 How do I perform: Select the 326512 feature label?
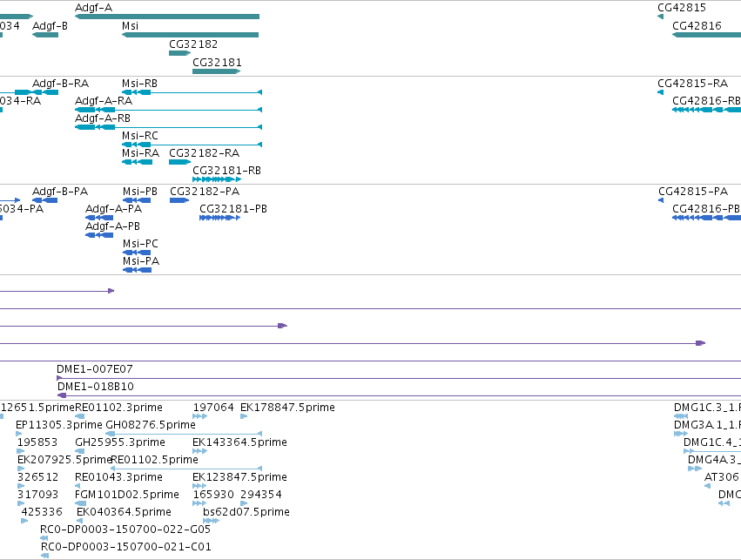tap(37, 478)
